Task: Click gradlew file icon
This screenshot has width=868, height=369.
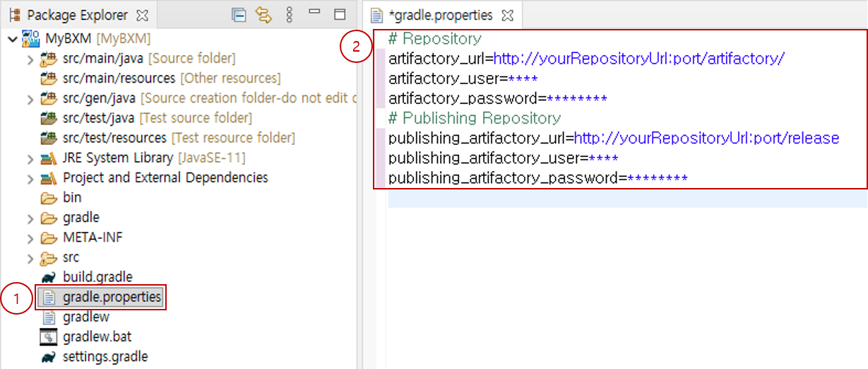Action: pos(49,317)
